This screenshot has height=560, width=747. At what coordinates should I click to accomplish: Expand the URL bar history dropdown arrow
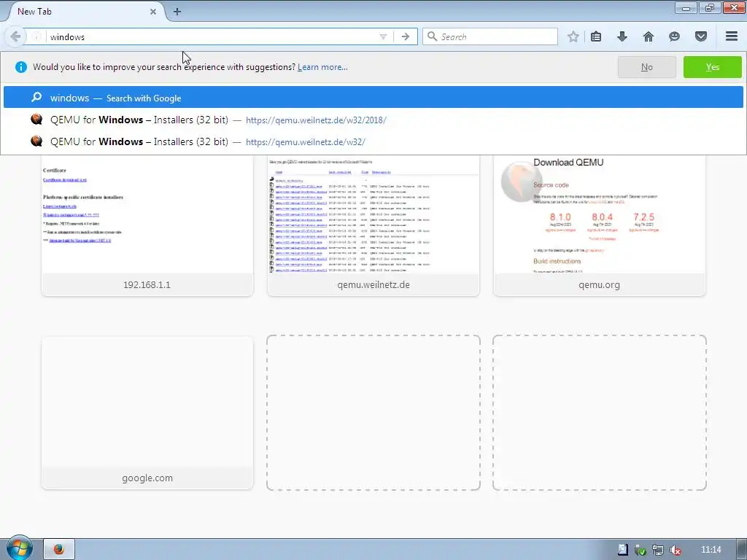[383, 36]
